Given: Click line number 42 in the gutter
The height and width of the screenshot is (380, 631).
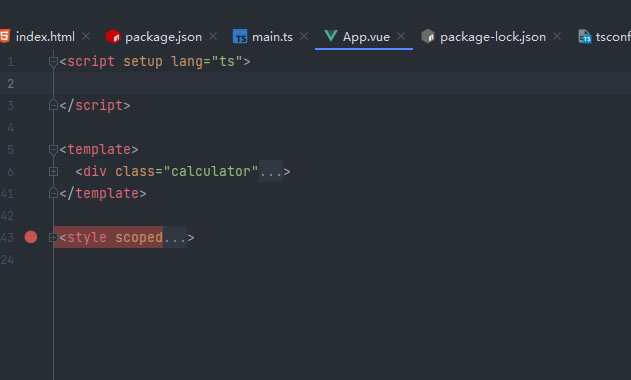Looking at the screenshot, I should (x=7, y=216).
